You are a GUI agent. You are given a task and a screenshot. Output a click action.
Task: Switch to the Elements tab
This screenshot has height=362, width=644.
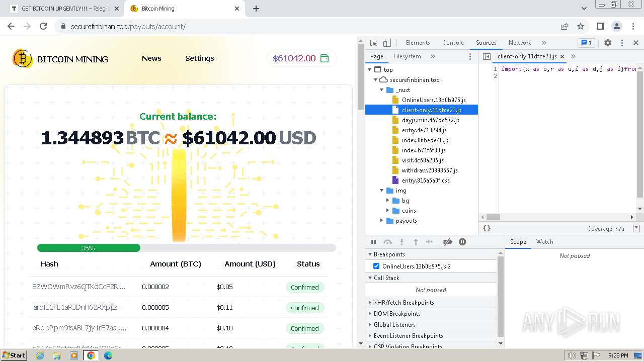point(418,43)
